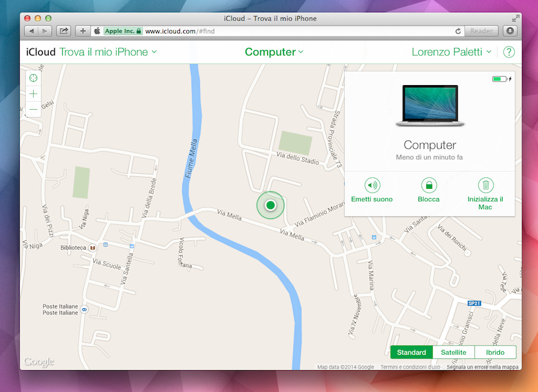
Task: Click the Safari forward arrow button
Action: pos(45,31)
